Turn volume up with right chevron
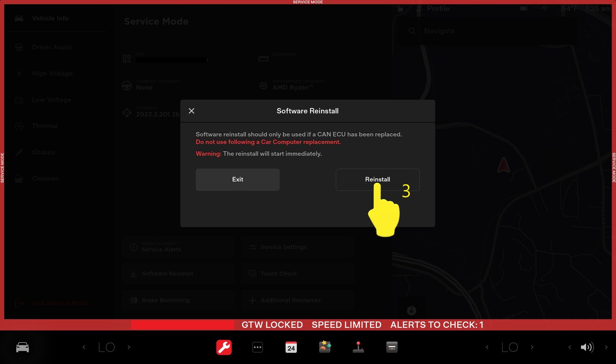This screenshot has width=616, height=364. pyautogui.click(x=606, y=347)
